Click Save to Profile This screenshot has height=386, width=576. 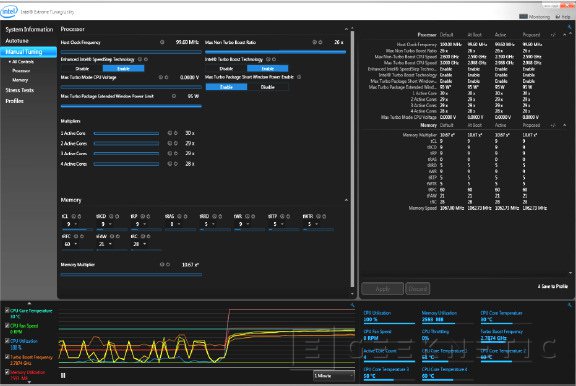pos(553,286)
